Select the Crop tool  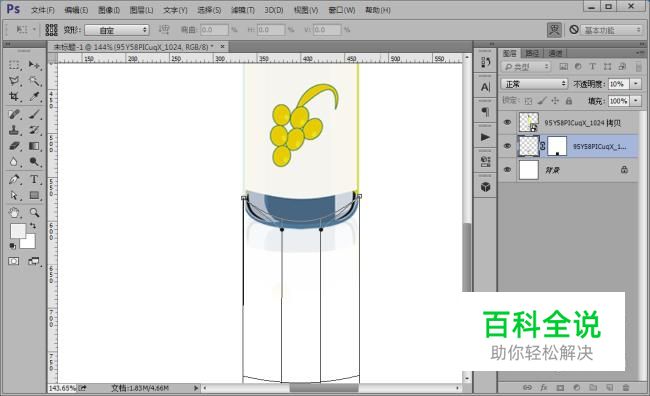click(x=14, y=97)
